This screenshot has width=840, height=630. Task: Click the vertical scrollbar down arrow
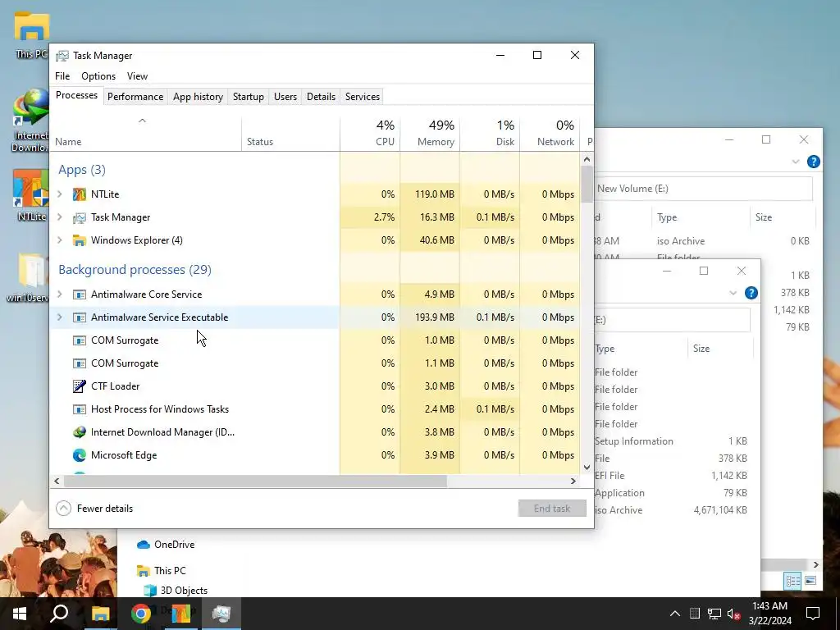click(587, 467)
